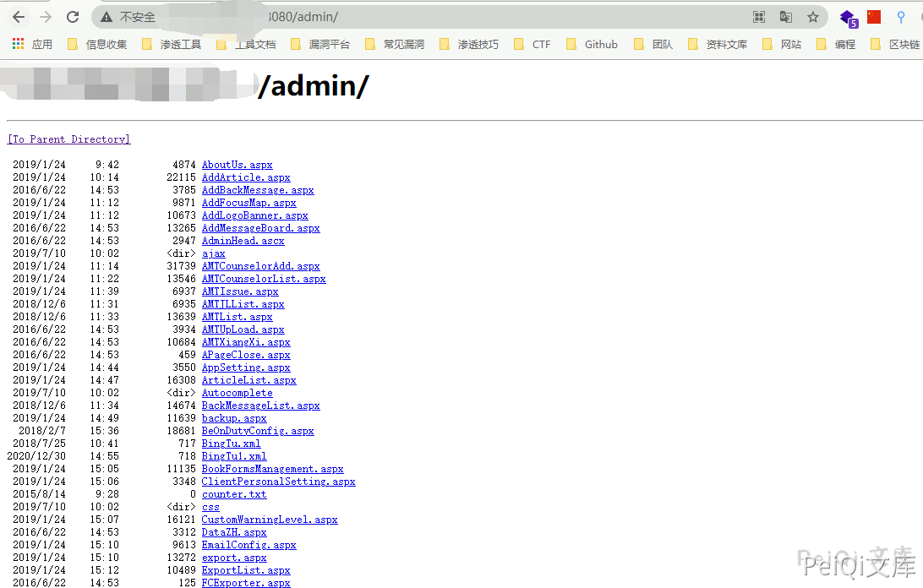
Task: Bookmark this page with the star icon
Action: 813,17
